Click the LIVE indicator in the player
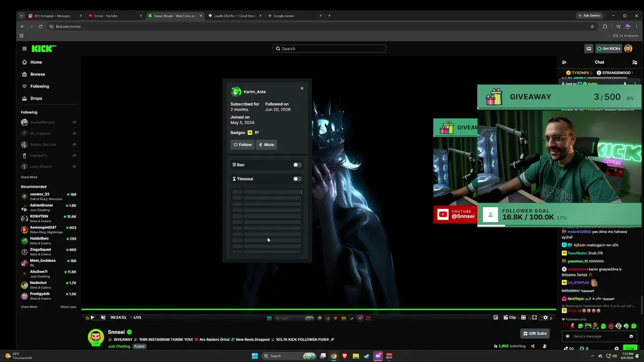The image size is (644, 362). pyautogui.click(x=136, y=318)
